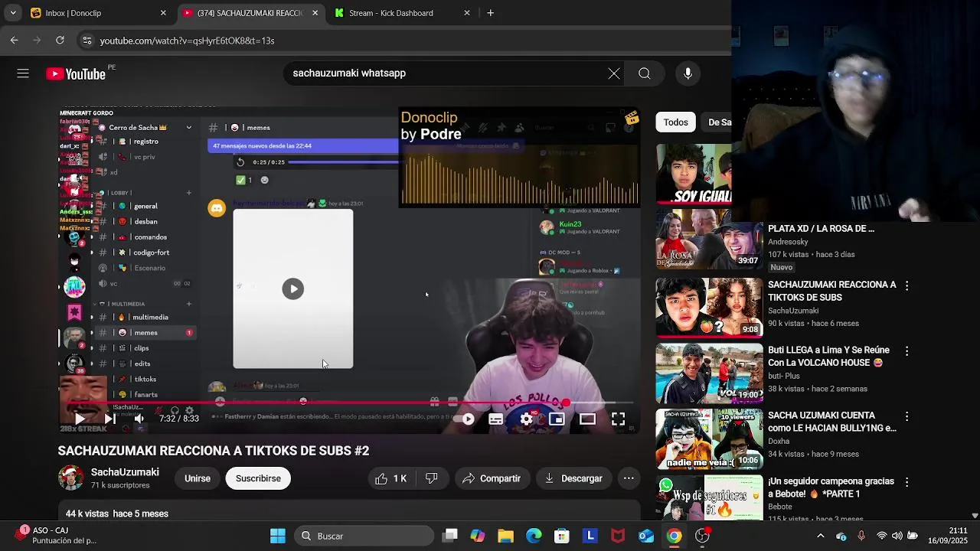
Task: Mute the video volume
Action: [x=139, y=419]
